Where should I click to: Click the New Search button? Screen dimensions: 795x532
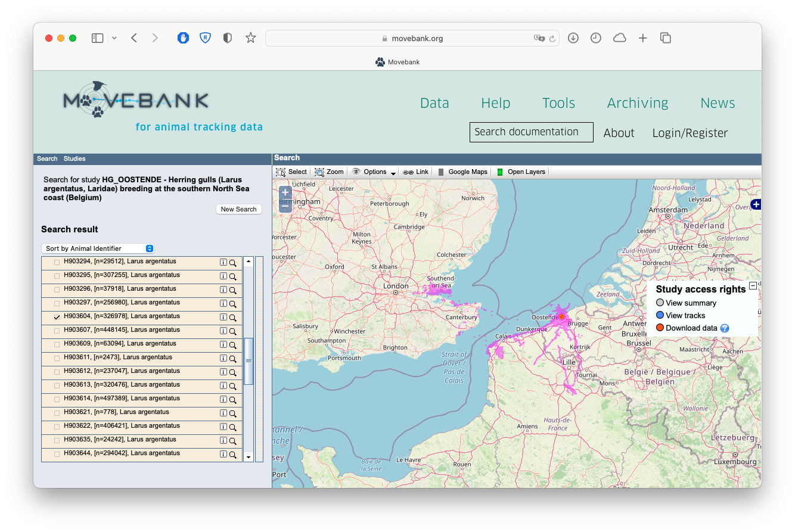click(238, 209)
